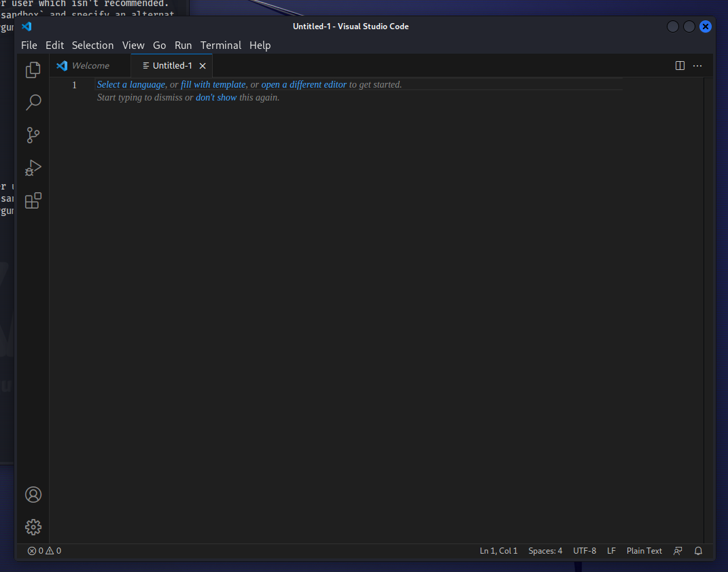Open the Manage settings gear
The height and width of the screenshot is (572, 728).
pyautogui.click(x=33, y=527)
